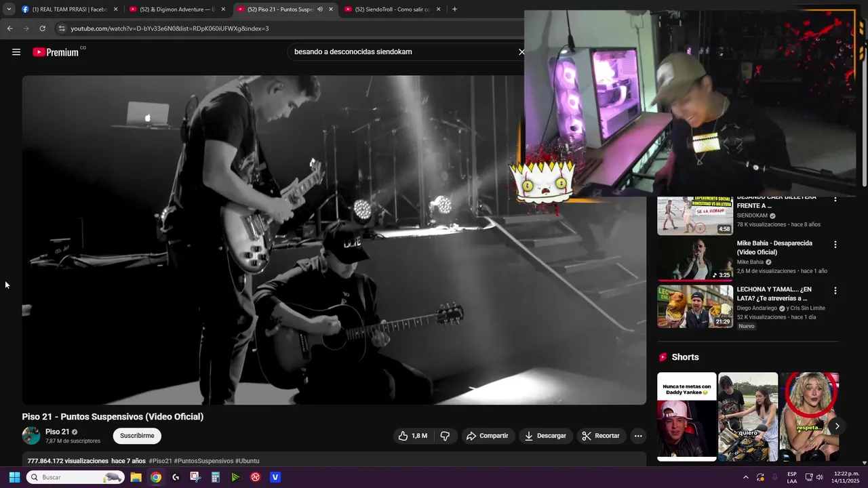Screen dimensions: 868x488
Task: Open the #PuntosSuspensivos hashtag
Action: [203, 461]
